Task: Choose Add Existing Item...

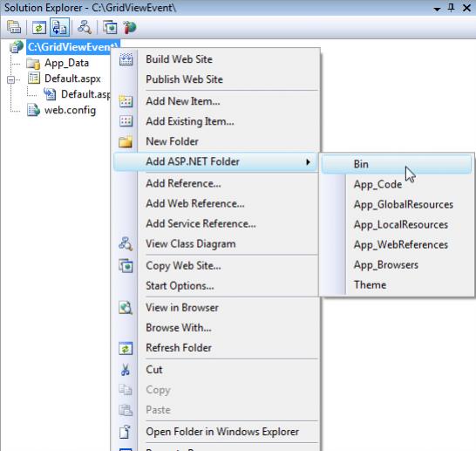Action: pyautogui.click(x=190, y=121)
